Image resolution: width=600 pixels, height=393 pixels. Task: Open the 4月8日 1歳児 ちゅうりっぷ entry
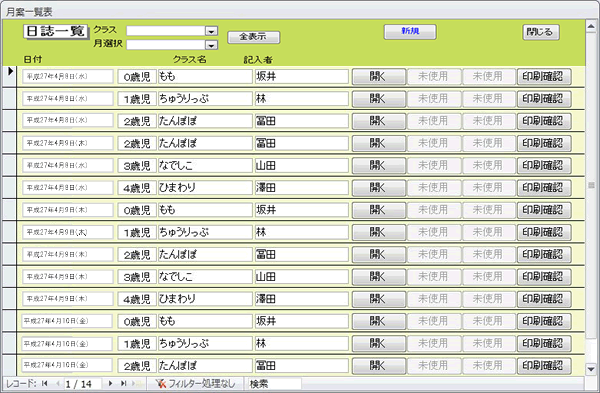click(379, 99)
